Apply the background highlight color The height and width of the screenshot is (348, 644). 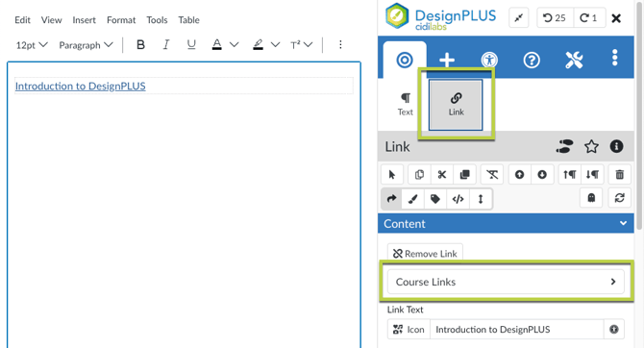coord(258,45)
